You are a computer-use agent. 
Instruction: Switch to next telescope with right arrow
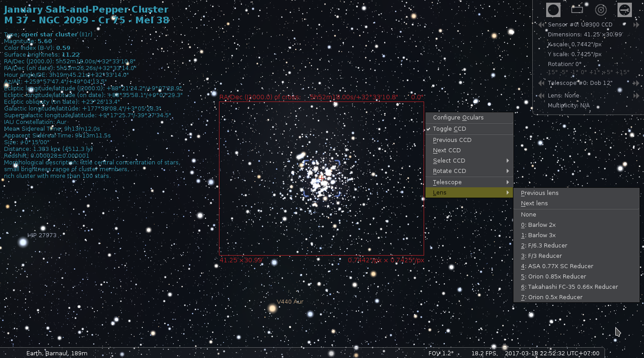(x=636, y=83)
